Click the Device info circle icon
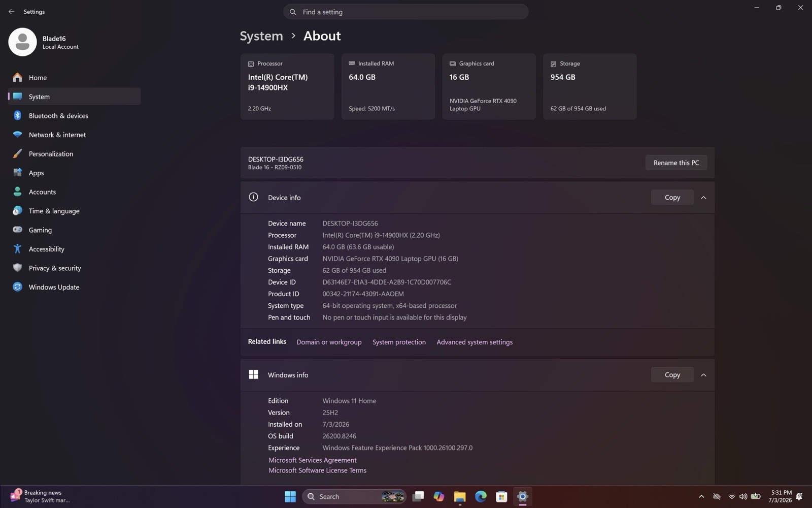 tap(253, 197)
